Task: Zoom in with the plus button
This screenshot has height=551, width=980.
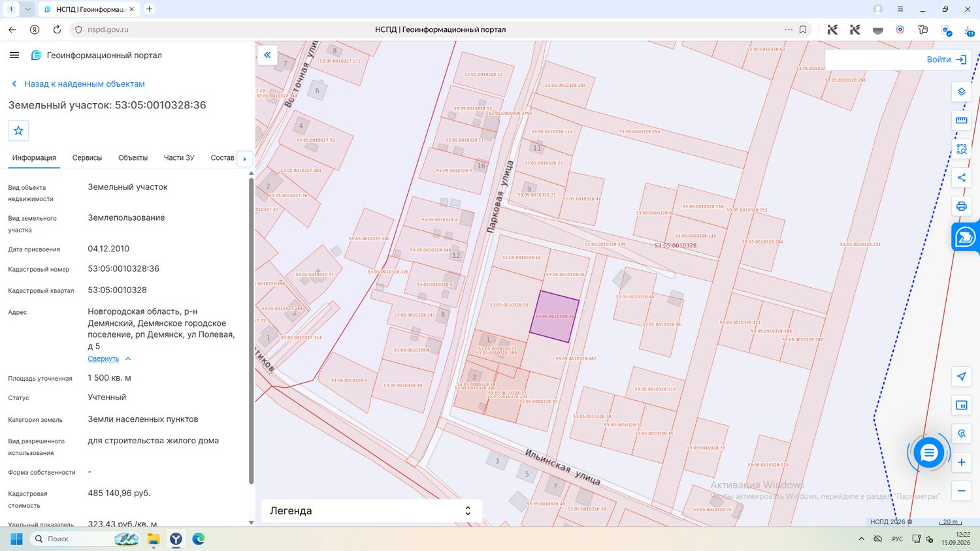Action: click(961, 462)
